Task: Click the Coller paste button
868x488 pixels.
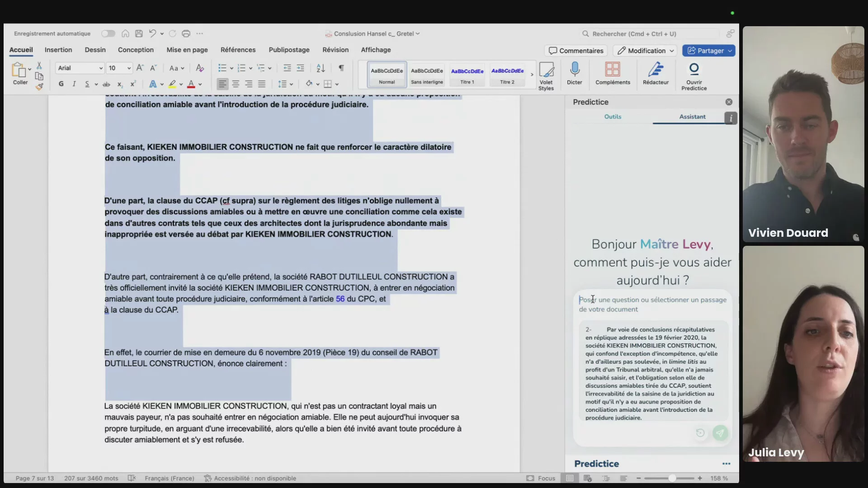Action: [19, 74]
